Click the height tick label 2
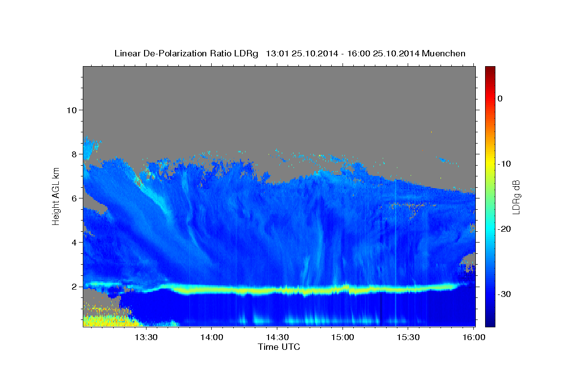Image resolution: width=588 pixels, height=392 pixels. pos(75,287)
